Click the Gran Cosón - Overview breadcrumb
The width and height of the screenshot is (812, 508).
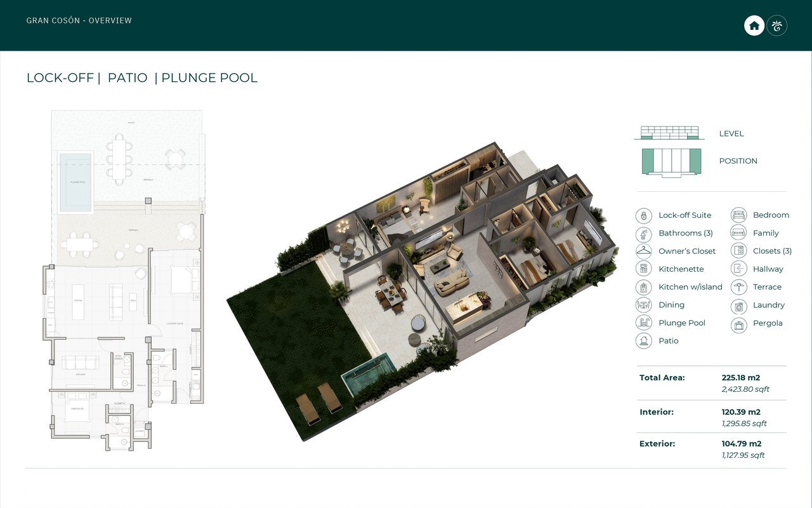point(79,21)
